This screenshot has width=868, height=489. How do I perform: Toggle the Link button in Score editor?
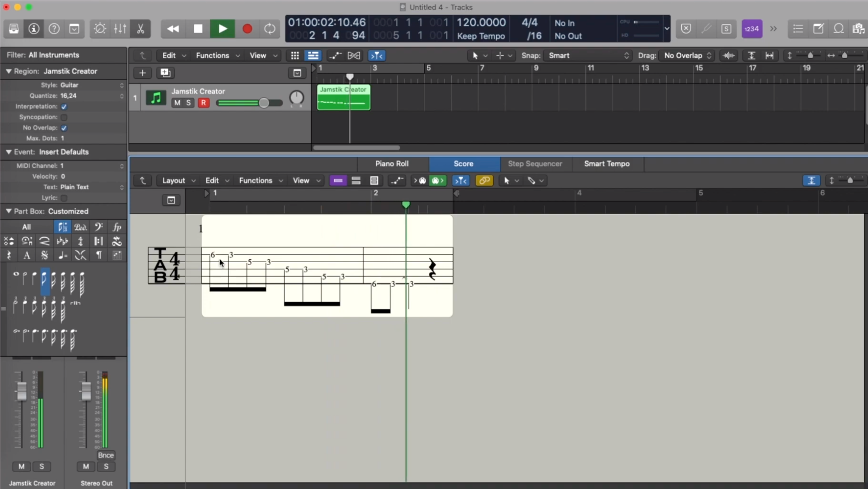pyautogui.click(x=484, y=181)
